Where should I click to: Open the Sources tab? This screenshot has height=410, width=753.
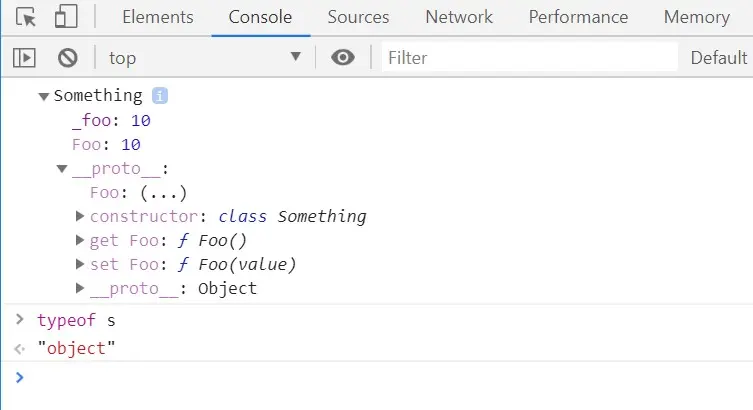pos(358,17)
